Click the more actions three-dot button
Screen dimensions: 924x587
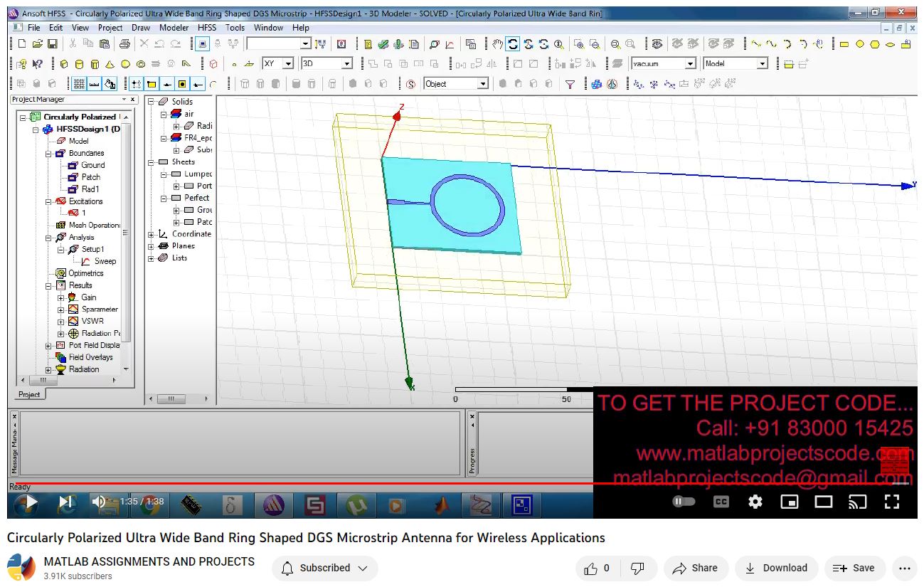click(x=904, y=569)
